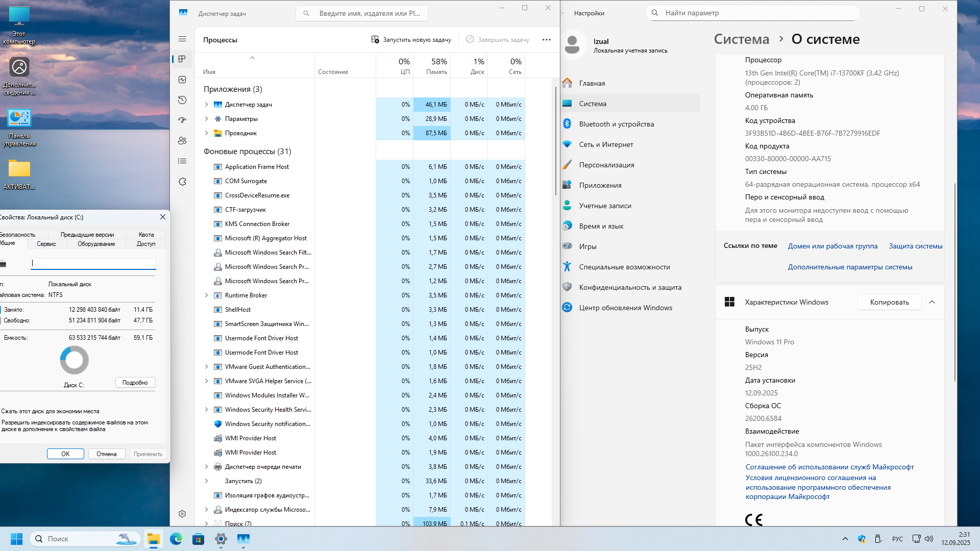Open Startup apps icon in Task Manager
Screen dimensions: 980x551
click(x=182, y=120)
